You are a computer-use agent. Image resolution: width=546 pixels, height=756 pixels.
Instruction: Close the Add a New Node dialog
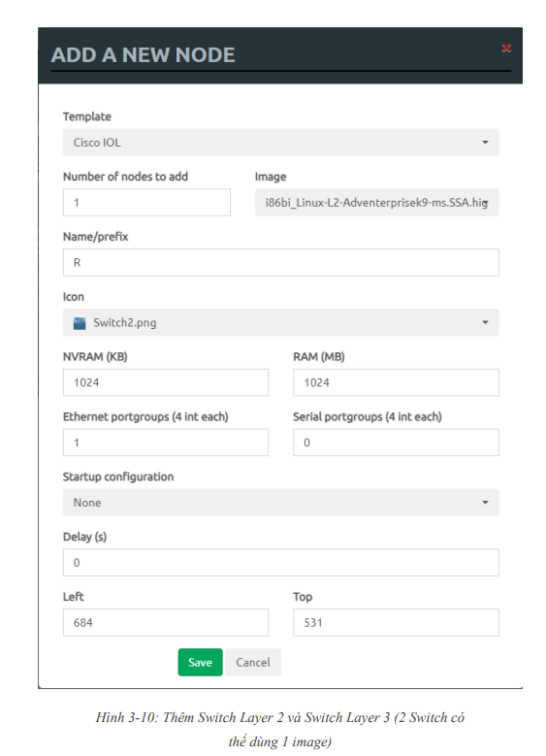(505, 48)
